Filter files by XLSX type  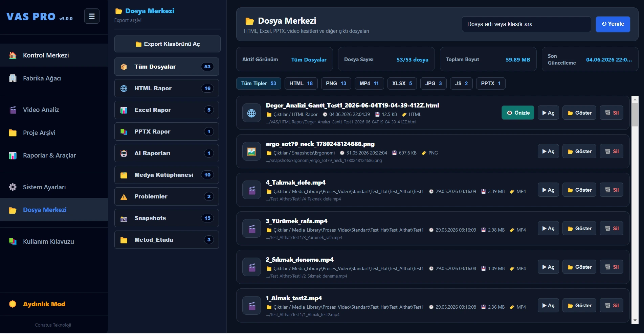(402, 83)
